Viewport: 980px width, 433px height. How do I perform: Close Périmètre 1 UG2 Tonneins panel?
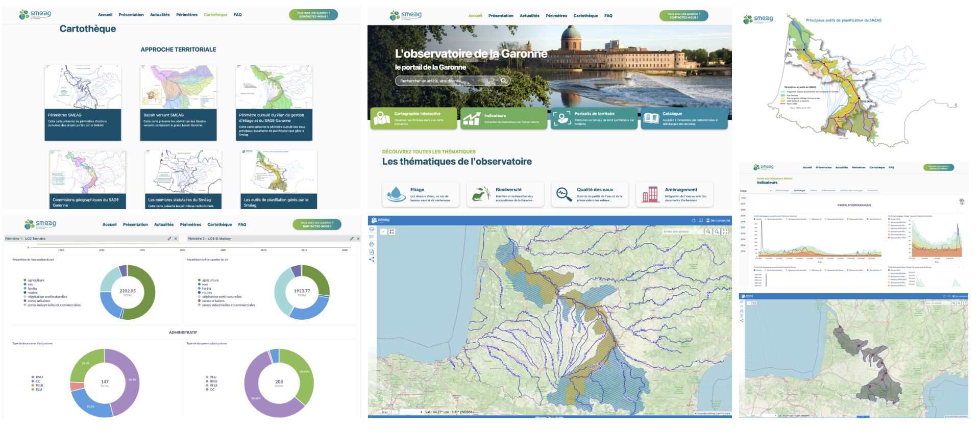[176, 239]
